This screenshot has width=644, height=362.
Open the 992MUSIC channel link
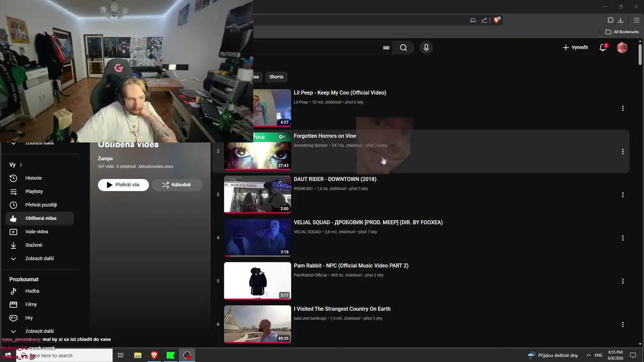point(303,189)
